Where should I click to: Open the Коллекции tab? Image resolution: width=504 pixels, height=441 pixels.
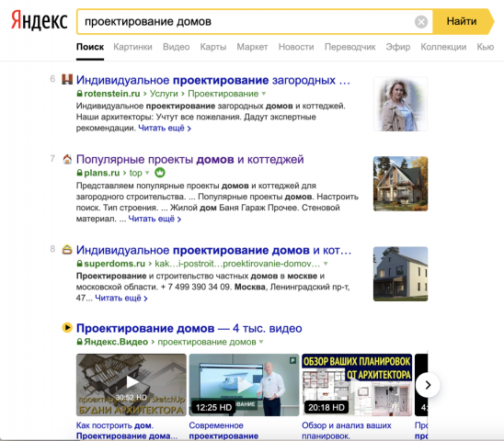click(443, 47)
